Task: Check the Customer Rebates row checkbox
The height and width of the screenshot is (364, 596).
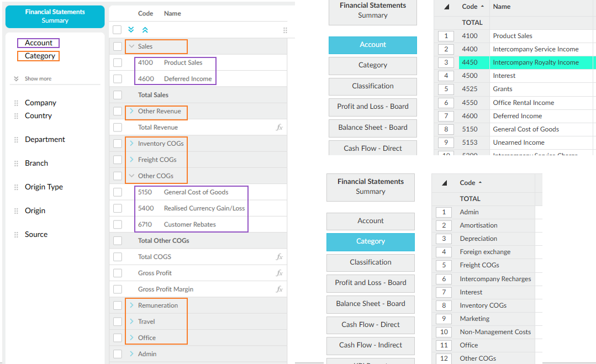Action: pos(118,225)
